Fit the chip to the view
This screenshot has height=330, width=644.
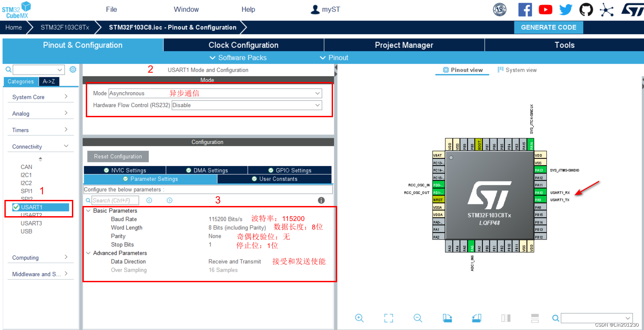click(389, 318)
